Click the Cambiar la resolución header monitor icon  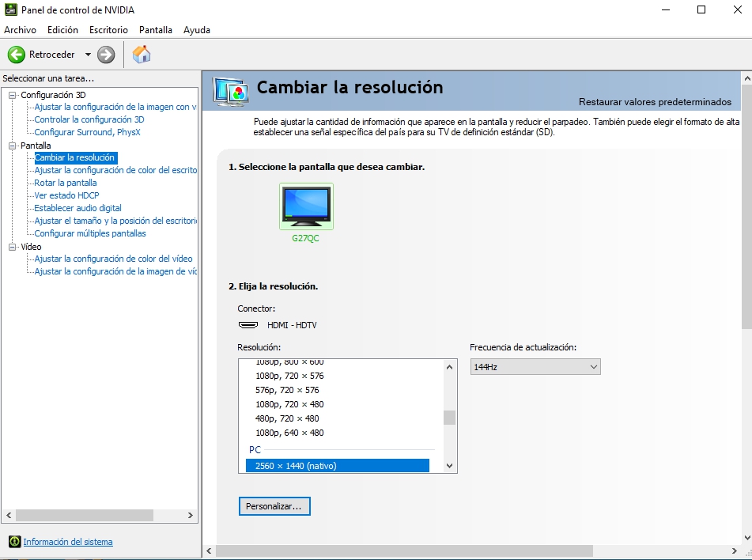(232, 91)
